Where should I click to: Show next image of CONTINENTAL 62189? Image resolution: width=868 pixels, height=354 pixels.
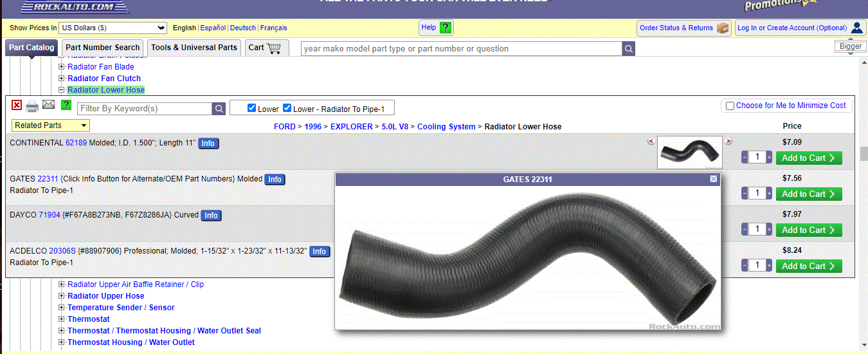pyautogui.click(x=728, y=141)
